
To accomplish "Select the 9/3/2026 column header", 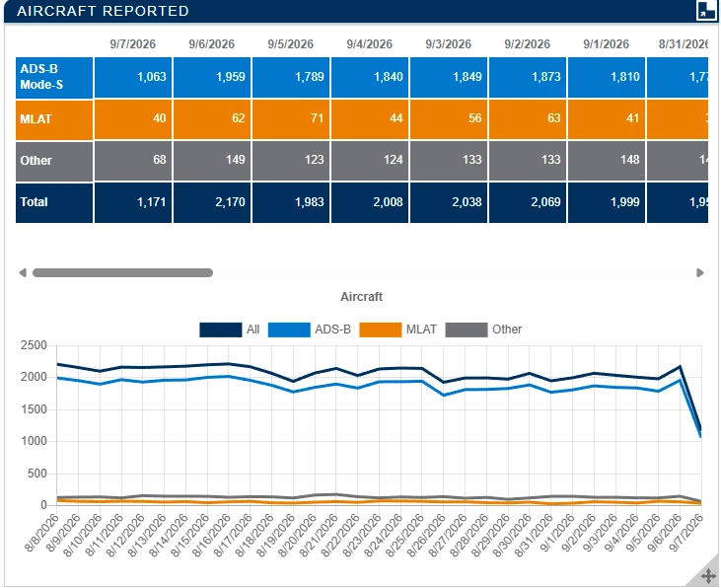I will (x=449, y=44).
